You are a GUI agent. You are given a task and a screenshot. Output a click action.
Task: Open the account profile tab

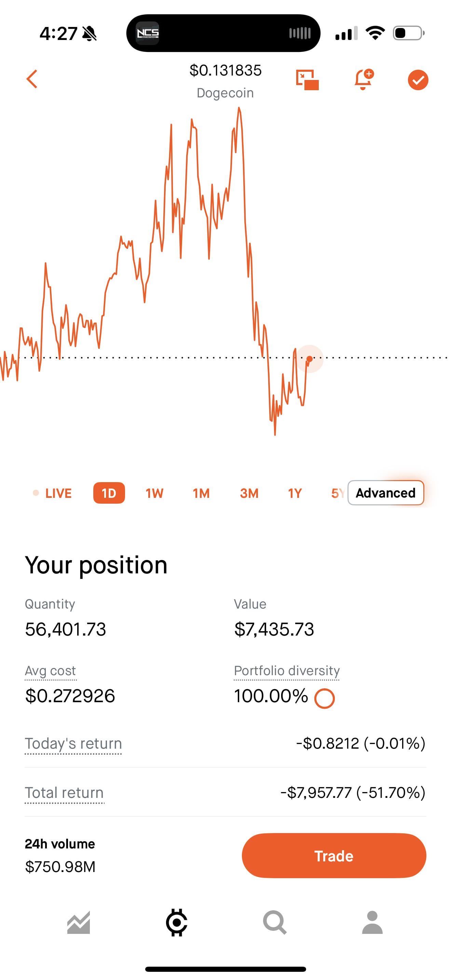click(372, 923)
